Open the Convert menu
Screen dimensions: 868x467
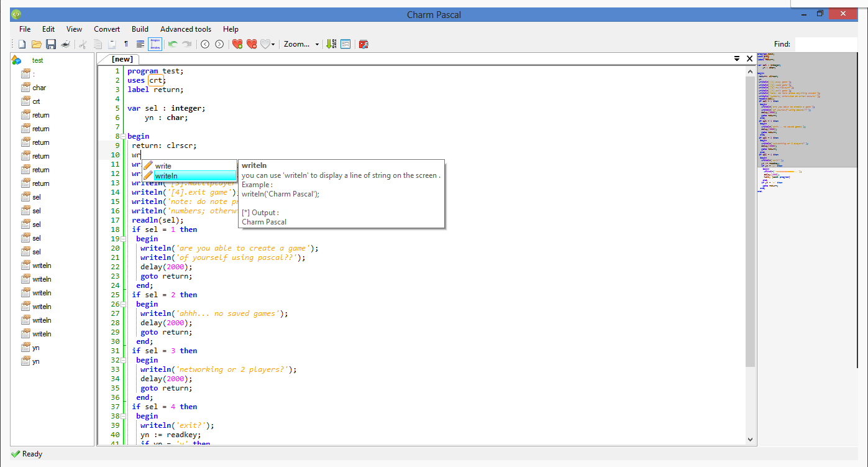(x=107, y=29)
